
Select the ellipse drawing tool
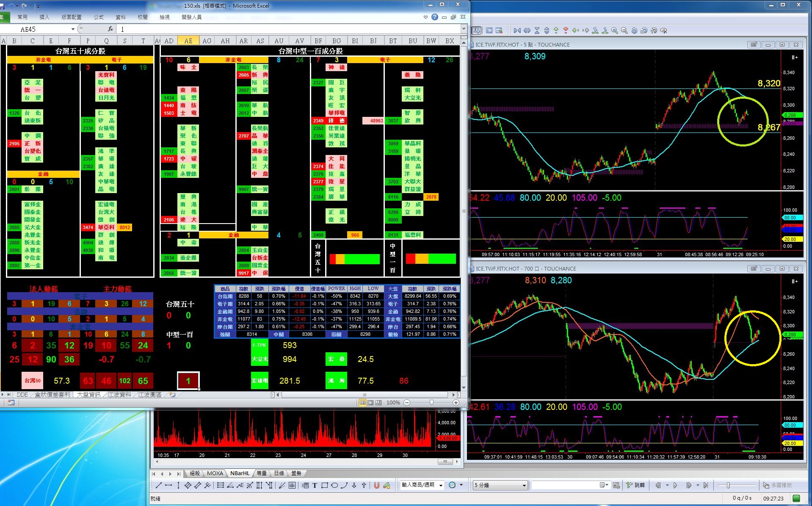click(334, 485)
